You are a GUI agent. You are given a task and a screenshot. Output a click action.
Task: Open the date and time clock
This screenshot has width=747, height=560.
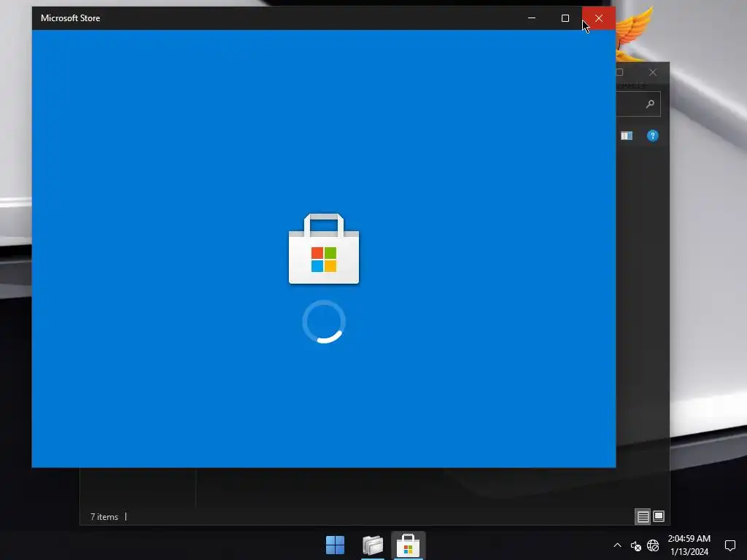[x=689, y=545]
